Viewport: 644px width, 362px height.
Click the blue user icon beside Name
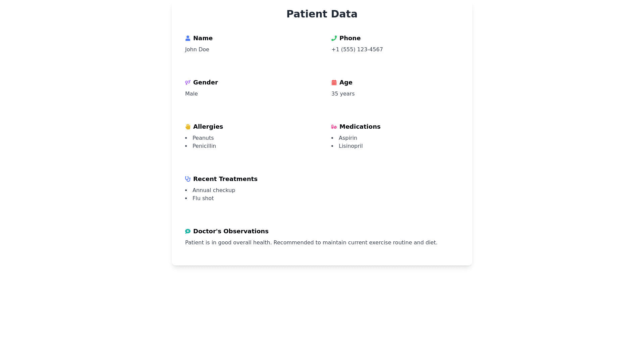[188, 38]
